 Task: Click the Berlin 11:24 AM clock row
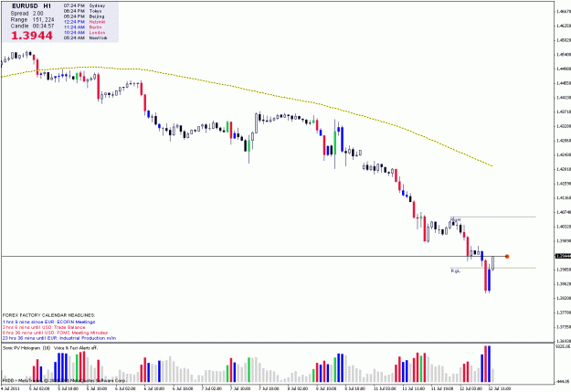pos(83,27)
